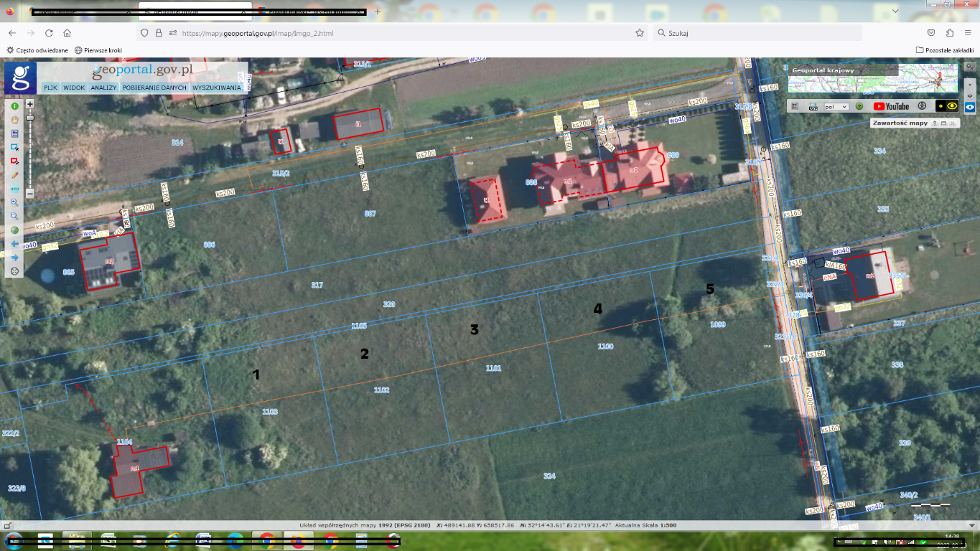Open the WYSZUKIWANIA menu
This screenshot has height=551, width=980.
click(217, 88)
